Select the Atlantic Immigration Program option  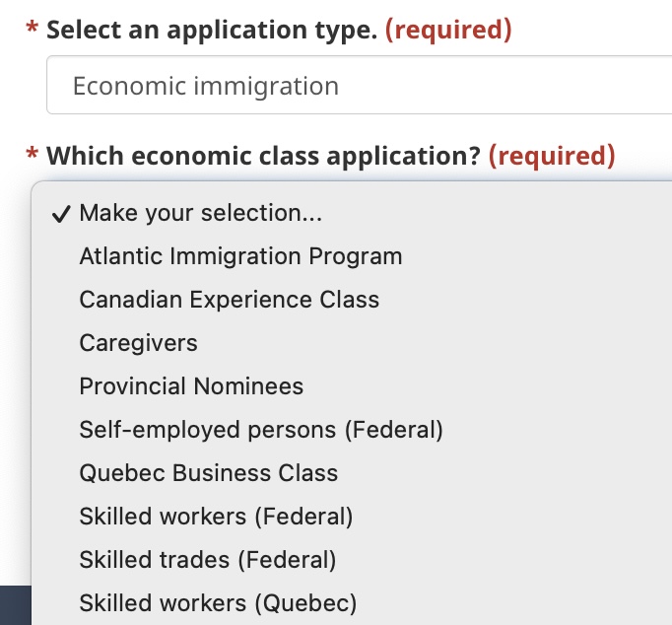[x=240, y=256]
